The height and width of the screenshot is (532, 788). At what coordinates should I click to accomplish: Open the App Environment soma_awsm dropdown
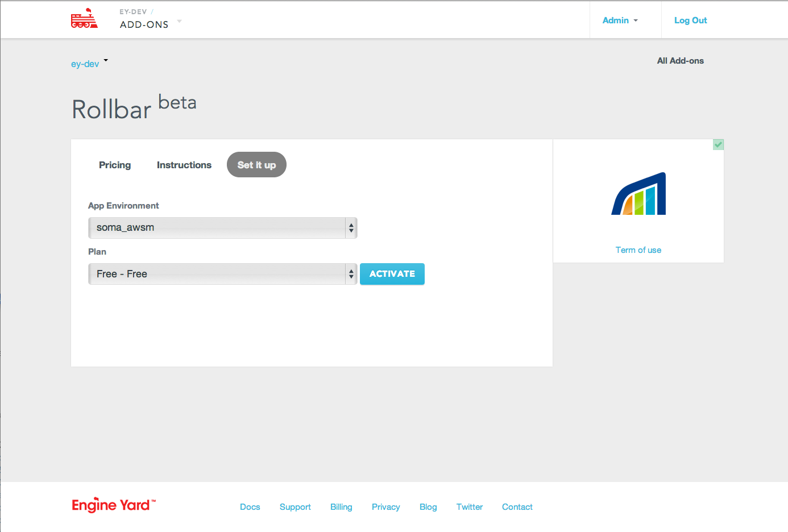point(222,228)
